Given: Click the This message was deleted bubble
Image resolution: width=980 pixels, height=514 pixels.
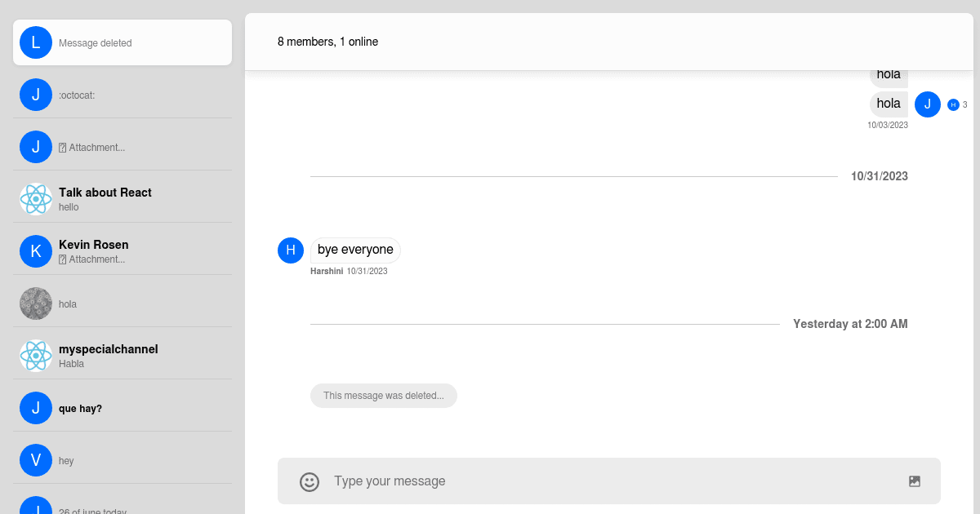Looking at the screenshot, I should point(383,395).
